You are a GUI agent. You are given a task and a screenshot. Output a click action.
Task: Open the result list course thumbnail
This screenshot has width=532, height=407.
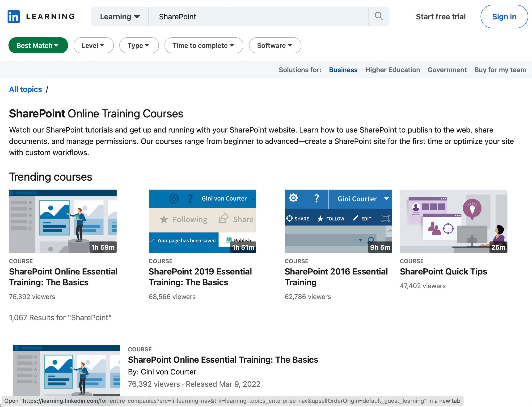66,370
